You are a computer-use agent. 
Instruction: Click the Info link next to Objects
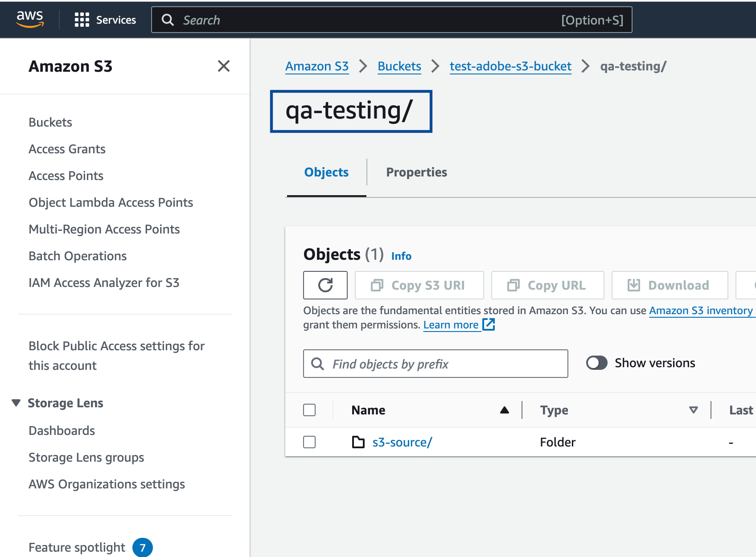[401, 256]
